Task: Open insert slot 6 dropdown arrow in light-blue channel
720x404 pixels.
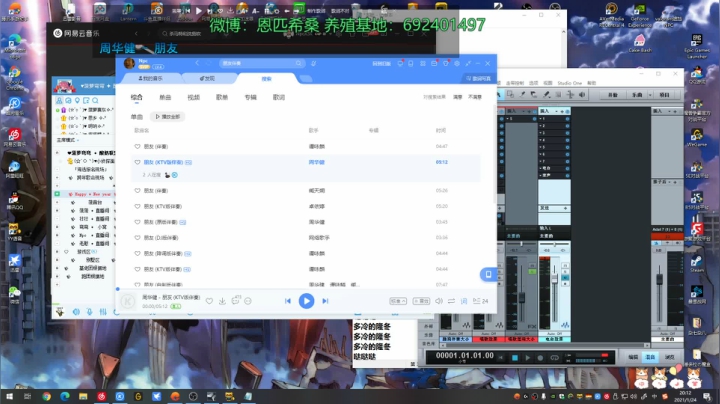Action: coord(540,154)
